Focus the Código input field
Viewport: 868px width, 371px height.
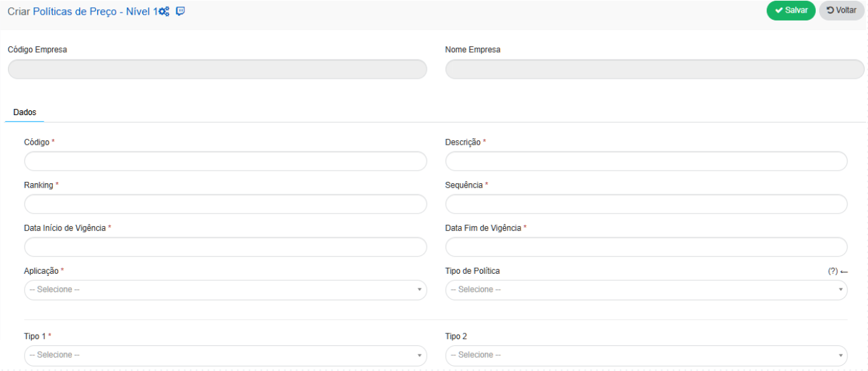coord(225,161)
